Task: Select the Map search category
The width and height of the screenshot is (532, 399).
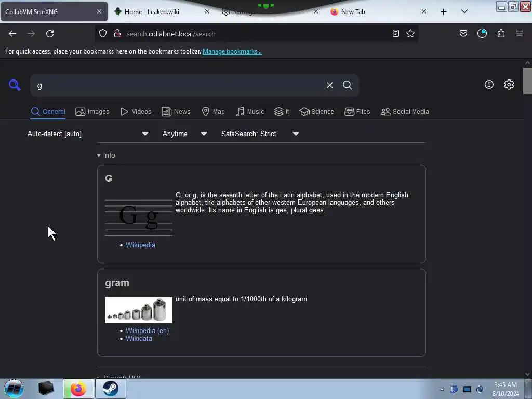Action: [x=213, y=112]
